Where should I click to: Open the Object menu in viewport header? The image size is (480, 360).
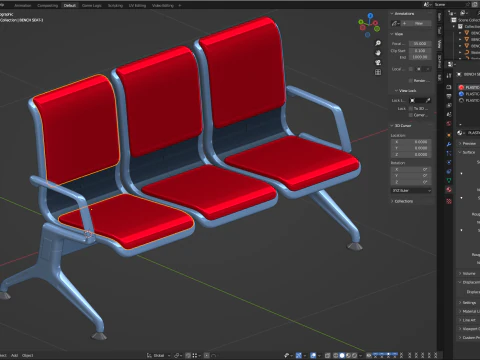(x=27, y=355)
